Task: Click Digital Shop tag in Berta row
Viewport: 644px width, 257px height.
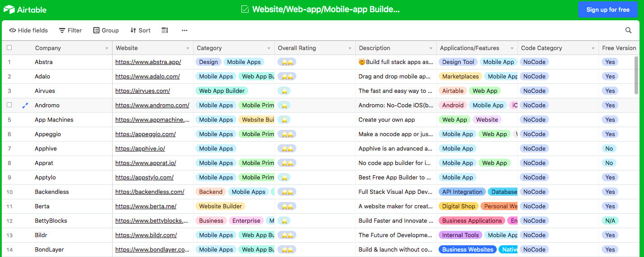Action: click(x=458, y=207)
